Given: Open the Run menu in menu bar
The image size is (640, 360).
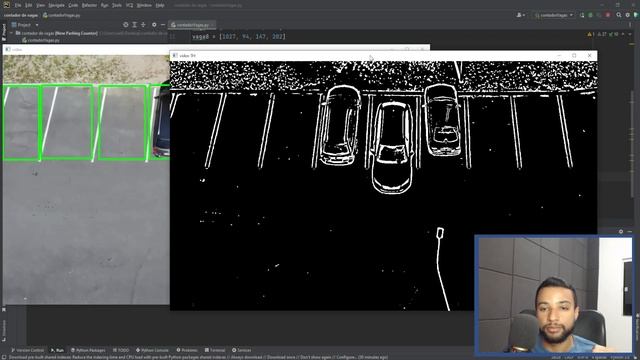Looking at the screenshot, I should pyautogui.click(x=104, y=5).
